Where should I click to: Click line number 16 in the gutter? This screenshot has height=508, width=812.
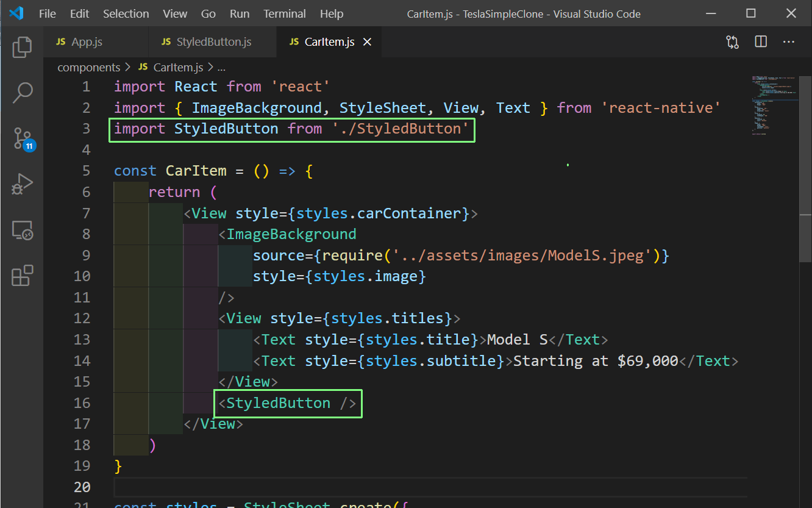coord(82,402)
